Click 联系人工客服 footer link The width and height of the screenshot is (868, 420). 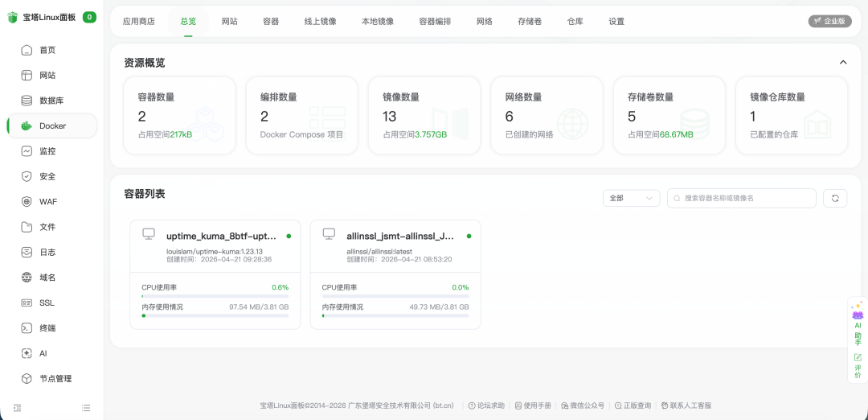pos(686,406)
